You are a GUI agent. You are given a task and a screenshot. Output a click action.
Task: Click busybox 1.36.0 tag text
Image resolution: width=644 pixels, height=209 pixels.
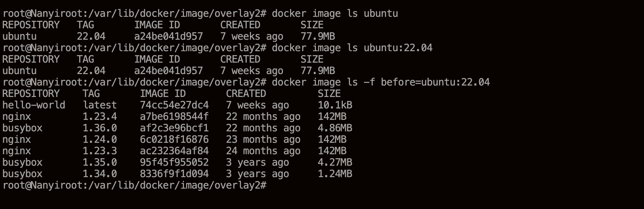pos(100,128)
